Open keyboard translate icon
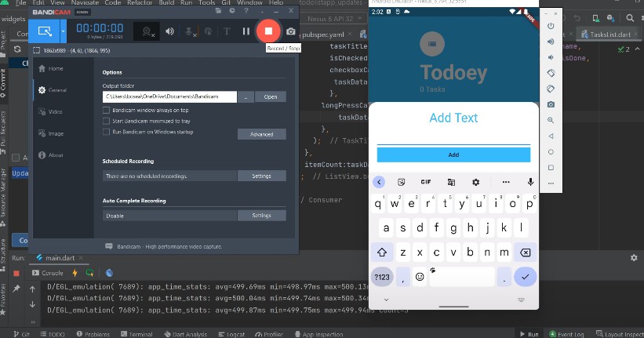 pyautogui.click(x=451, y=182)
